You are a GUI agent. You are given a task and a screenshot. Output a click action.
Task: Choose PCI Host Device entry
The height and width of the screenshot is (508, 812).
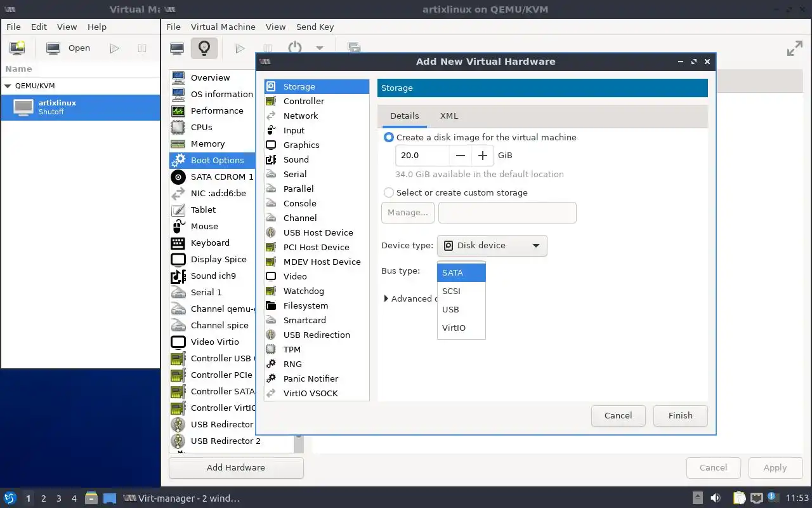click(x=317, y=247)
